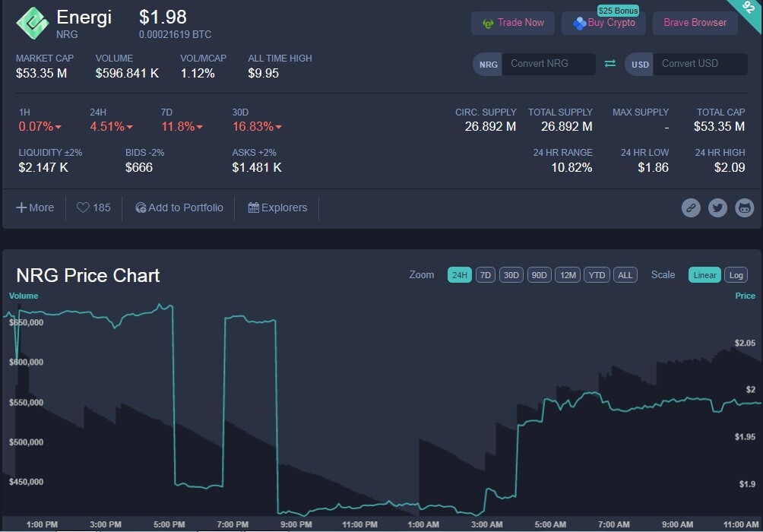Toggle the Volume series label

pyautogui.click(x=24, y=296)
